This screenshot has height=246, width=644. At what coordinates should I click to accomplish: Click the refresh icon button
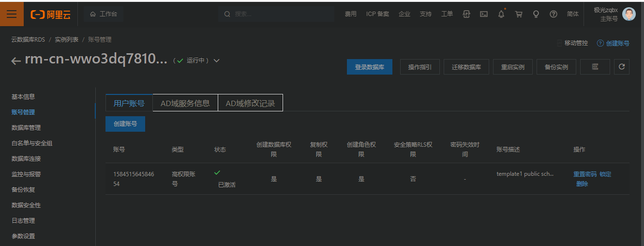621,66
